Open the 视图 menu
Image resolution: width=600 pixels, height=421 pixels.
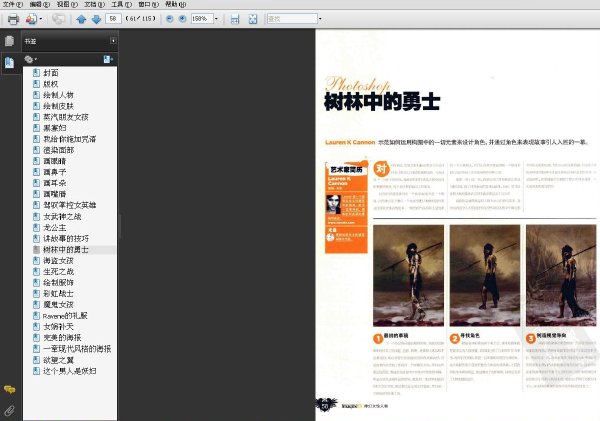67,4
